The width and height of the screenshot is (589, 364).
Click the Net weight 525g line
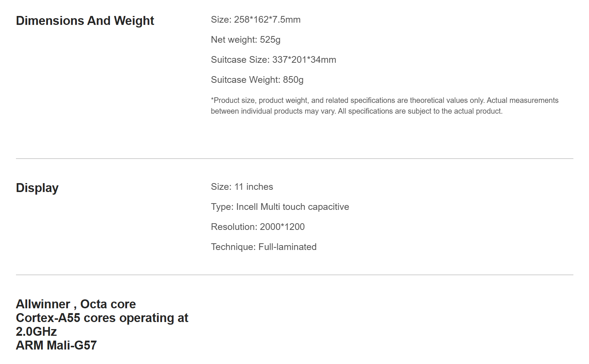(x=246, y=40)
